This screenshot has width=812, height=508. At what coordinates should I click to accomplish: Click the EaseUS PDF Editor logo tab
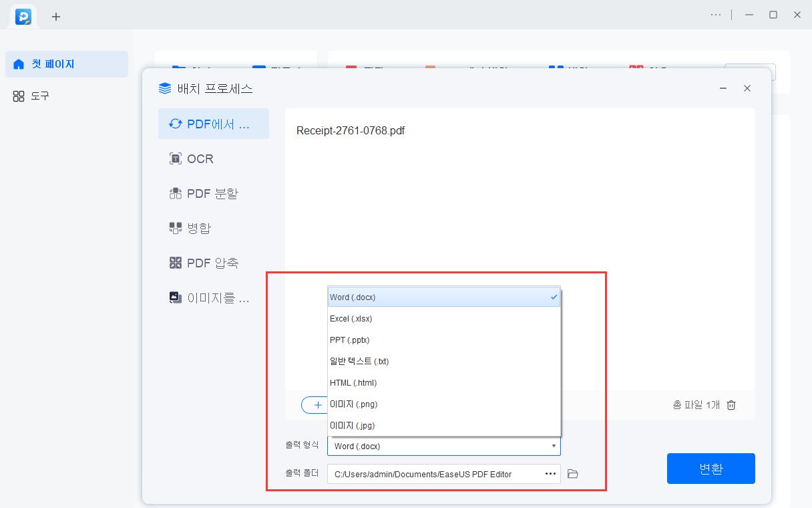(x=23, y=16)
